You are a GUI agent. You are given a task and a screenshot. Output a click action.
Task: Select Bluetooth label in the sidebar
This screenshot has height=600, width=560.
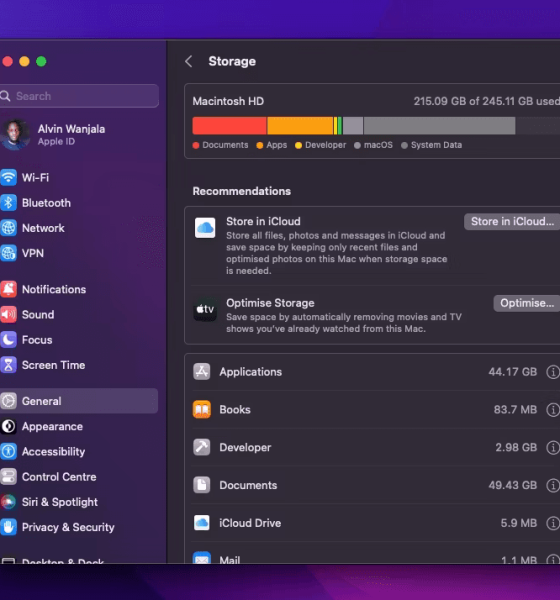(x=46, y=203)
